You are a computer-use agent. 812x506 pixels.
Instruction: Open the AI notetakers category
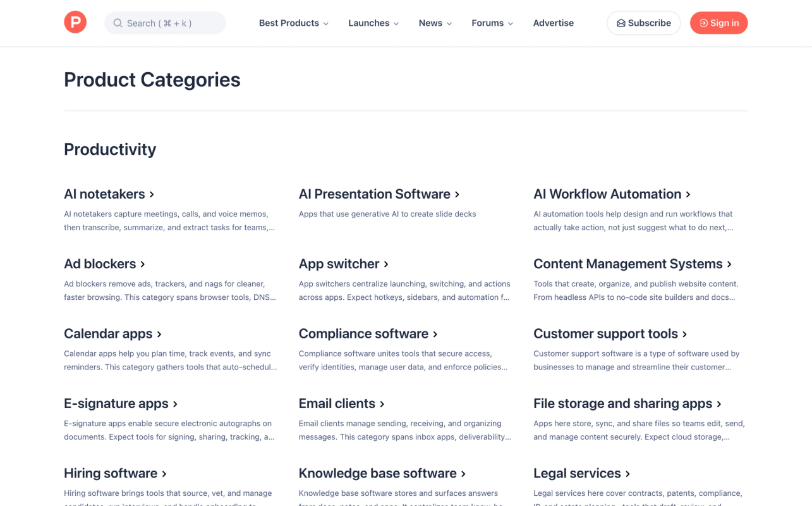tap(109, 194)
